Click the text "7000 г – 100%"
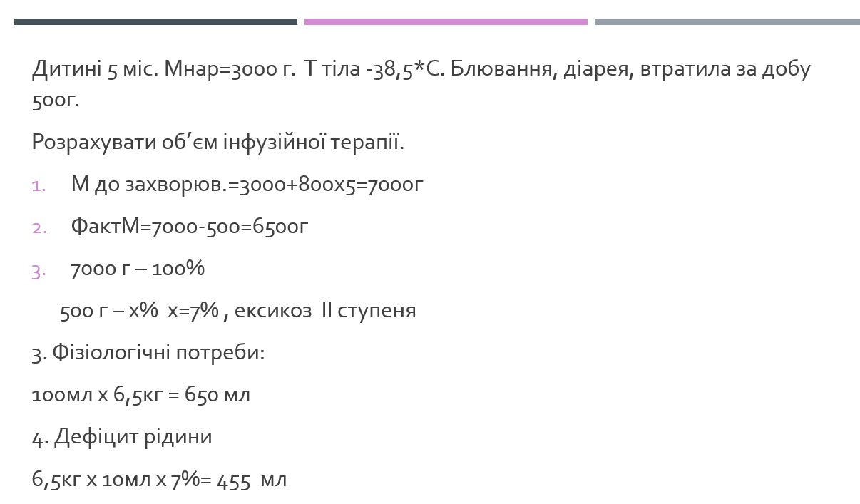Screen dimensions: 860x504 (x=138, y=269)
